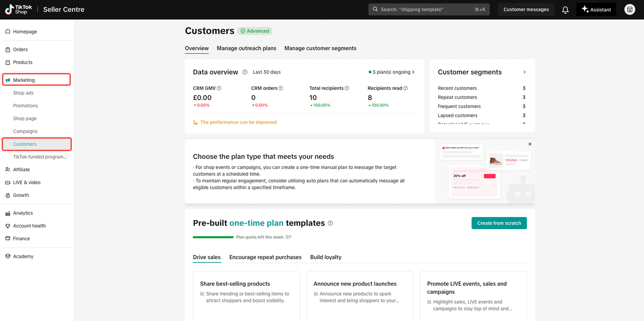Click the magnifier icon in search bar
This screenshot has width=644, height=321.
(376, 10)
